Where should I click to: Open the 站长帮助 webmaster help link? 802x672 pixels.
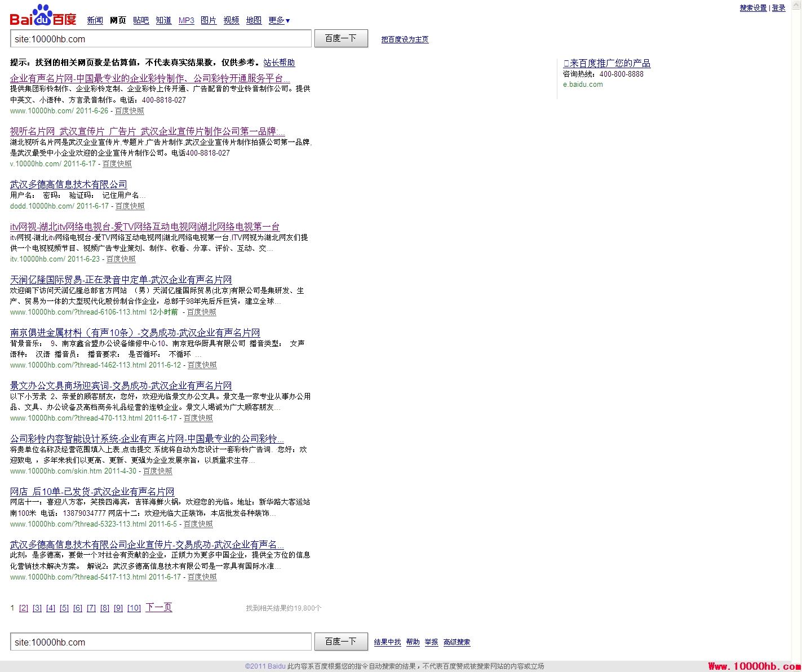[279, 63]
